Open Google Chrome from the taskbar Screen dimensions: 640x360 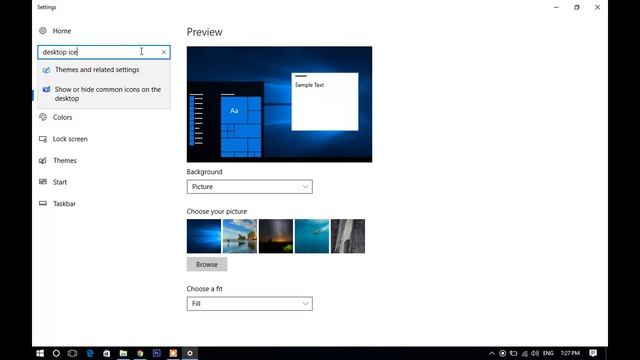click(x=140, y=353)
